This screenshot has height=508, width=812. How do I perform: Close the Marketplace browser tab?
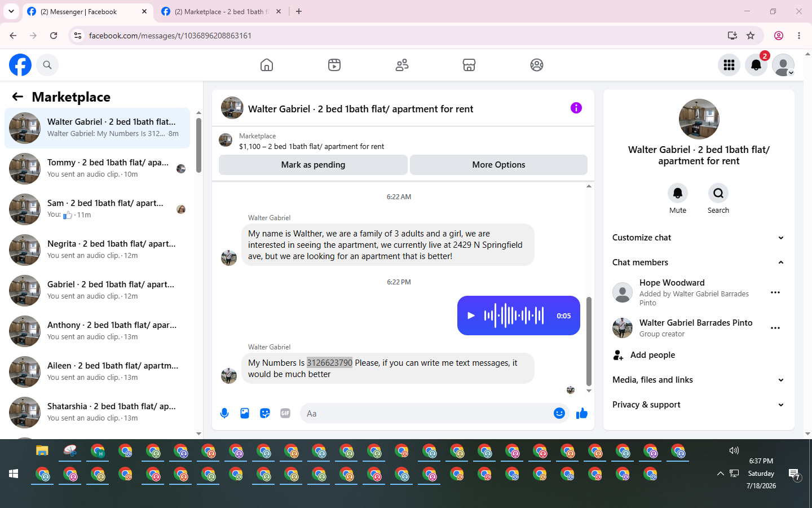279,12
